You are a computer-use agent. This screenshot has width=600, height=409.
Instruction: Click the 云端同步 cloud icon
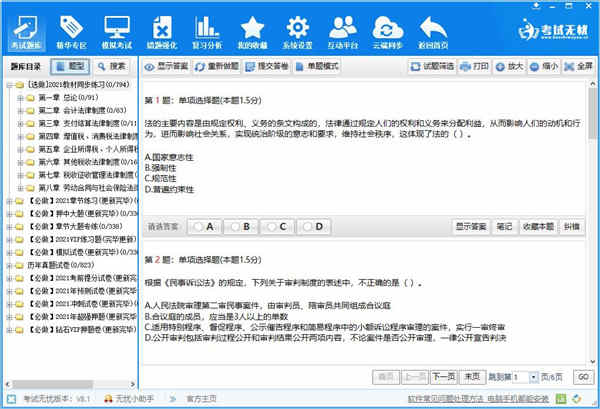pos(388,33)
